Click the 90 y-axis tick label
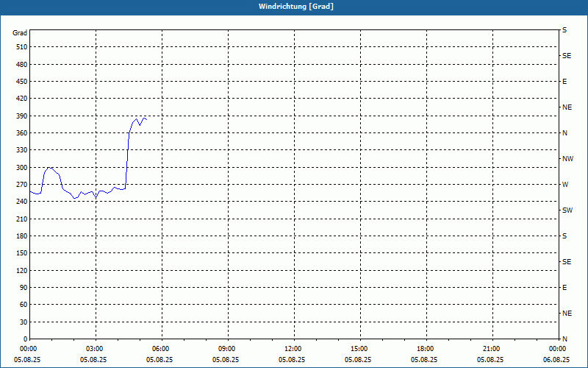The width and height of the screenshot is (588, 368). point(24,288)
